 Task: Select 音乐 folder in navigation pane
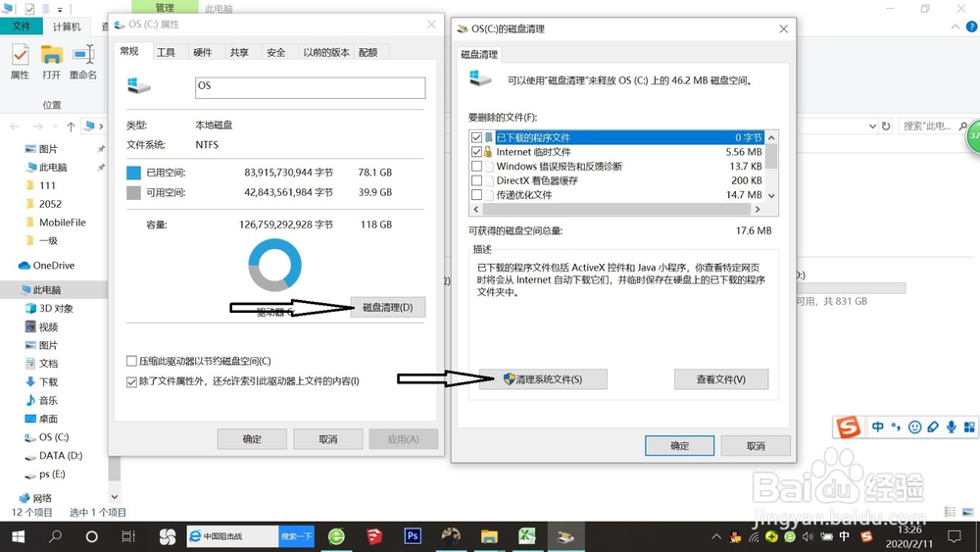pyautogui.click(x=41, y=400)
